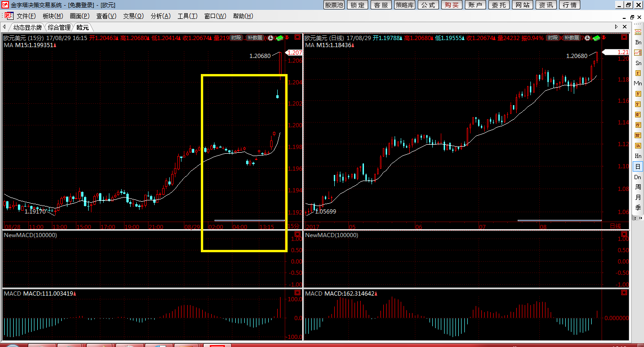Click the 资讯 button

pos(546,5)
